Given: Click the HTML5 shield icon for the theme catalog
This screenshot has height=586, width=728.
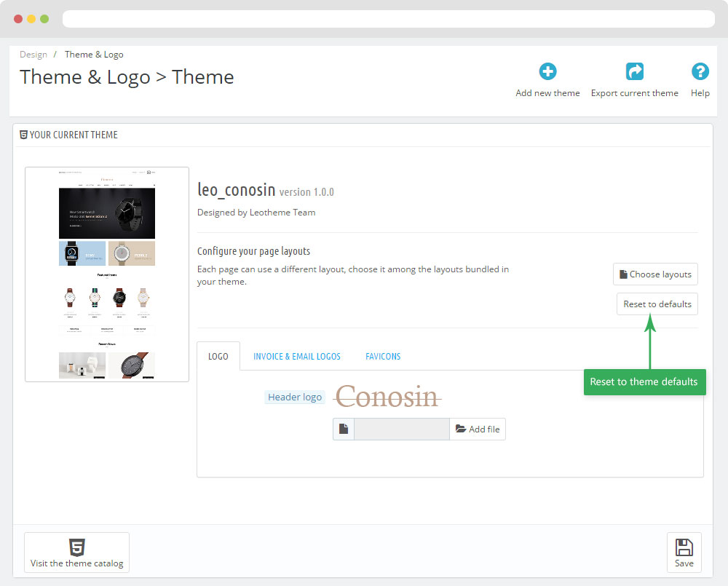Looking at the screenshot, I should pos(76,547).
